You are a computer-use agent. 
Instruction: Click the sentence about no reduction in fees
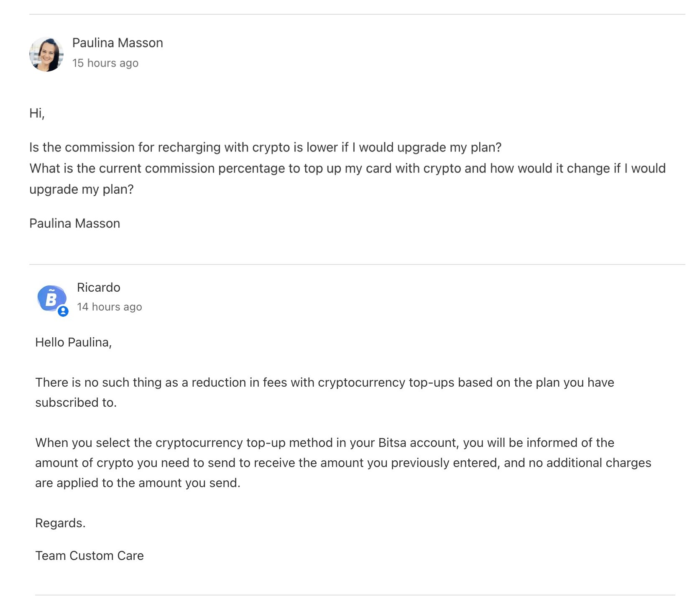coord(325,382)
